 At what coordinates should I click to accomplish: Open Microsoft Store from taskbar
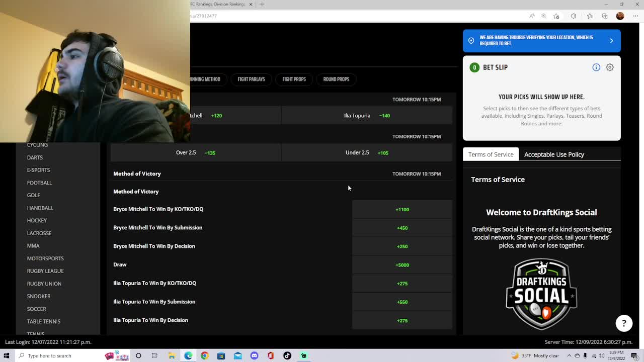pyautogui.click(x=221, y=355)
